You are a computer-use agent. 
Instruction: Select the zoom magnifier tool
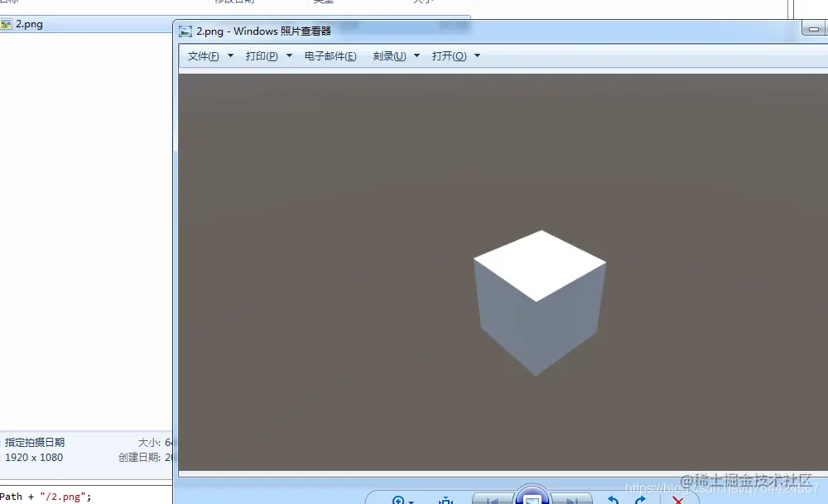point(397,501)
